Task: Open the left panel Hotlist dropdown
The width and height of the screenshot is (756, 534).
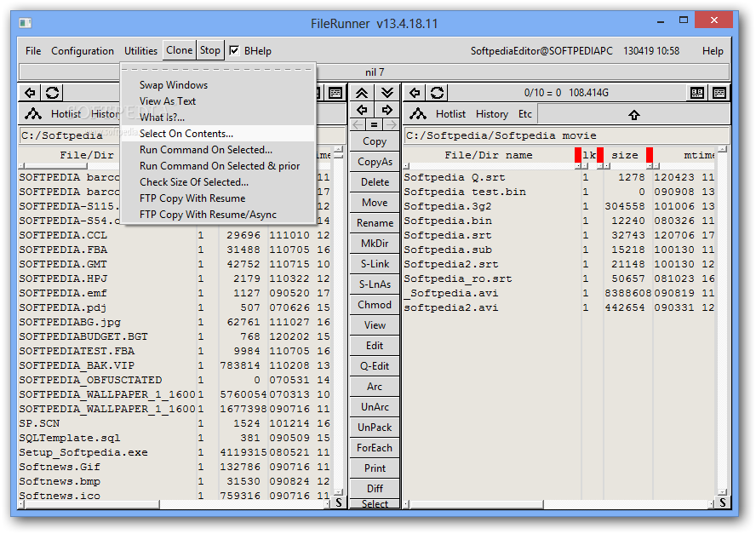Action: pos(66,114)
